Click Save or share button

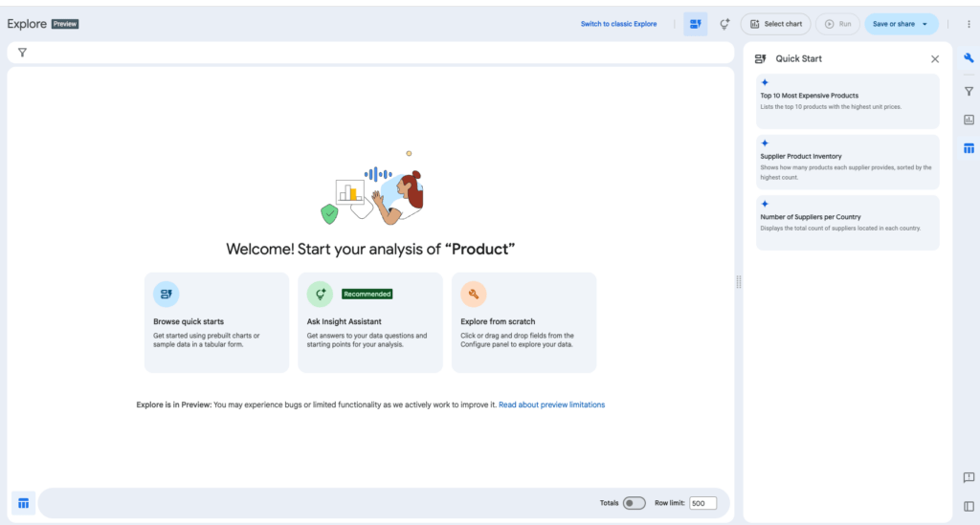pyautogui.click(x=902, y=24)
